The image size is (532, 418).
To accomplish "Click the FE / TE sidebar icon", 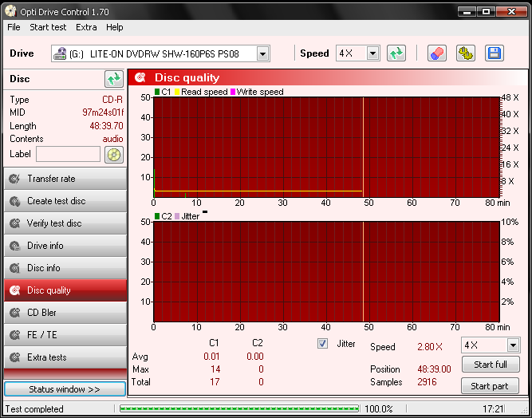I will [x=14, y=335].
